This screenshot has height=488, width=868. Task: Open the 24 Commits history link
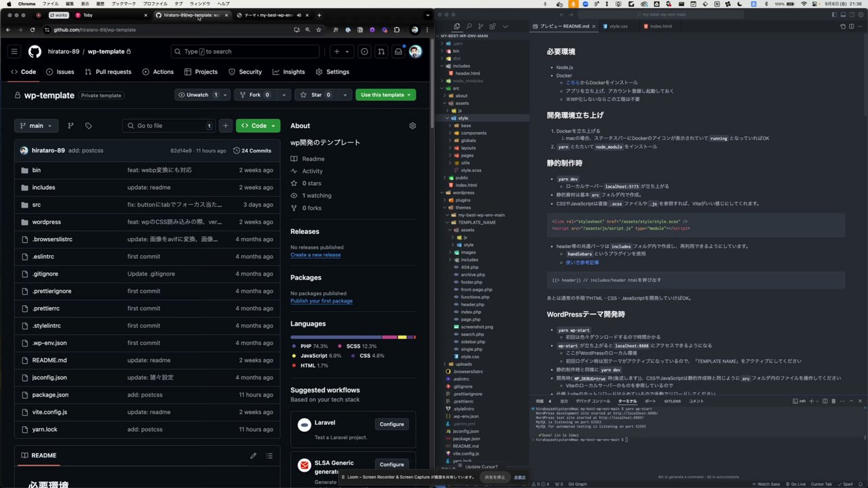[252, 150]
